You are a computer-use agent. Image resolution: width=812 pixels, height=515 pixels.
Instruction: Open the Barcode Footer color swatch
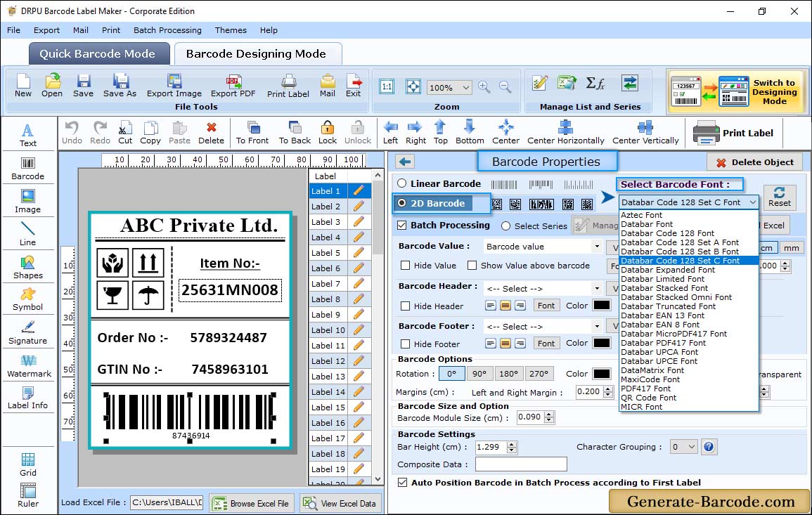(602, 343)
